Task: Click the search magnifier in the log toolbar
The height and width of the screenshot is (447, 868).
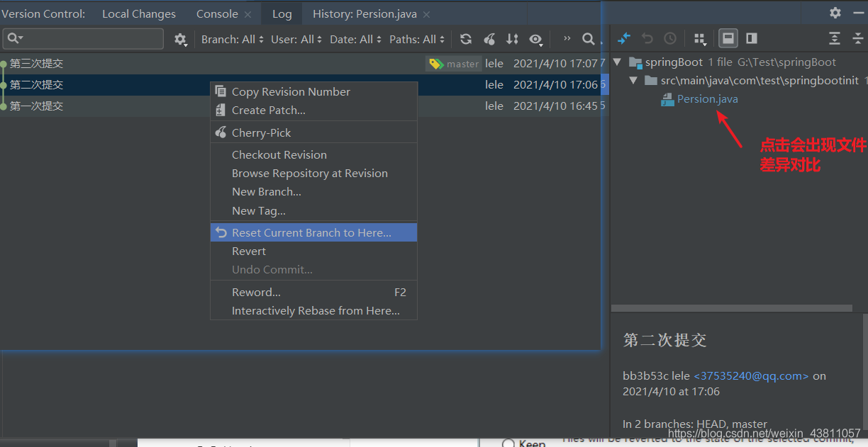Action: [x=588, y=40]
